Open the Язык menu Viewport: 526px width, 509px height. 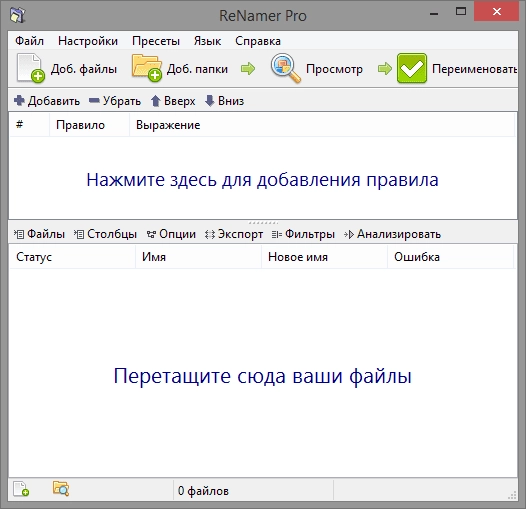207,41
